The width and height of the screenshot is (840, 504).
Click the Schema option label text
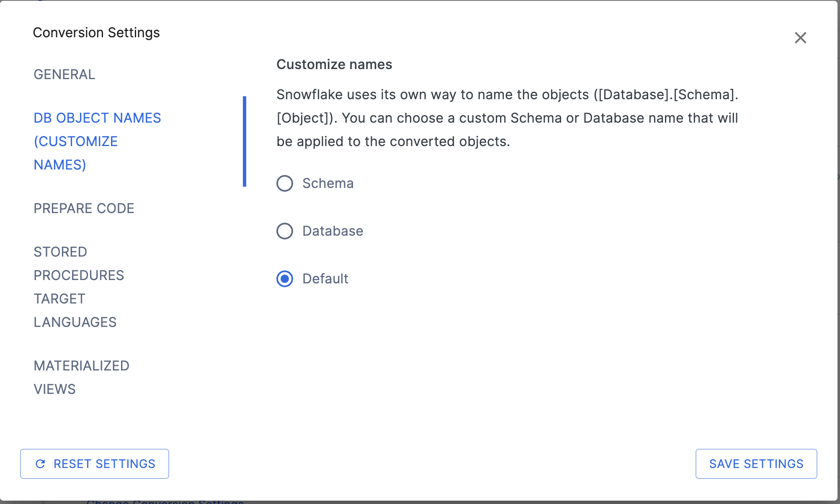[x=327, y=183]
